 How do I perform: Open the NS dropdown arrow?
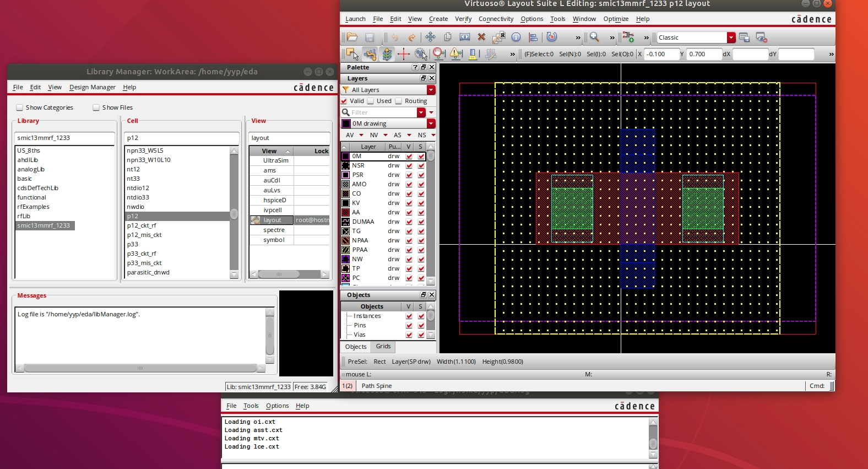point(433,135)
